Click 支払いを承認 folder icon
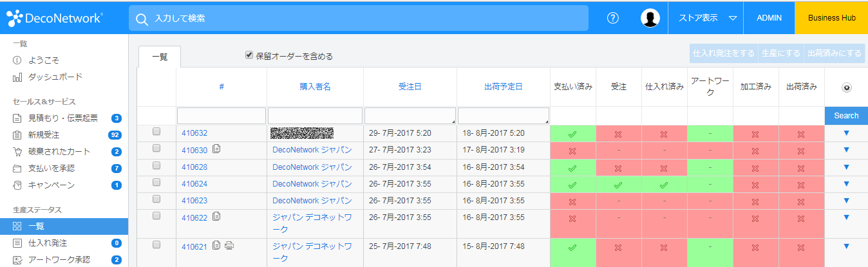868x267 pixels. [x=17, y=169]
